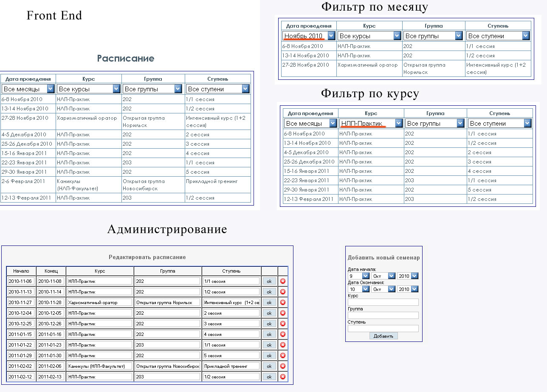Click ok for the 2011-01-22 row

coord(269,345)
